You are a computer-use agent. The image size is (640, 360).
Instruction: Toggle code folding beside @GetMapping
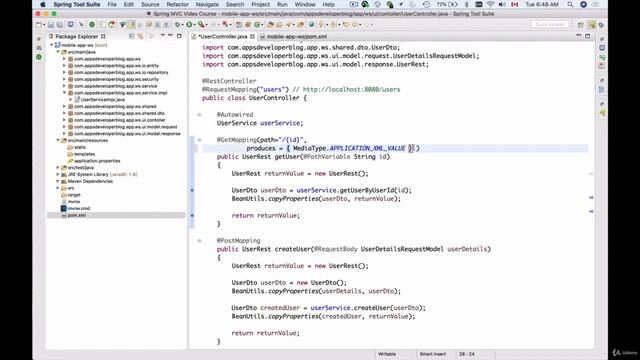(199, 140)
